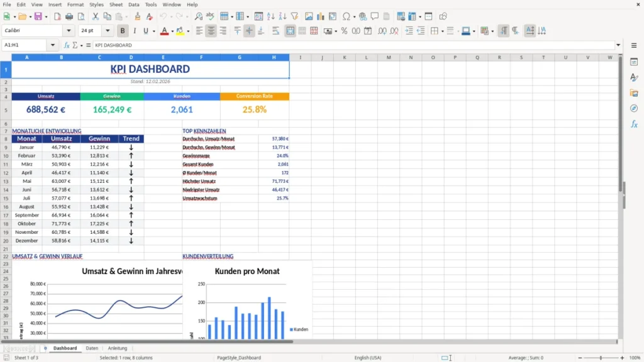
Task: Switch to the Anleitung sheet tab
Action: 118,348
